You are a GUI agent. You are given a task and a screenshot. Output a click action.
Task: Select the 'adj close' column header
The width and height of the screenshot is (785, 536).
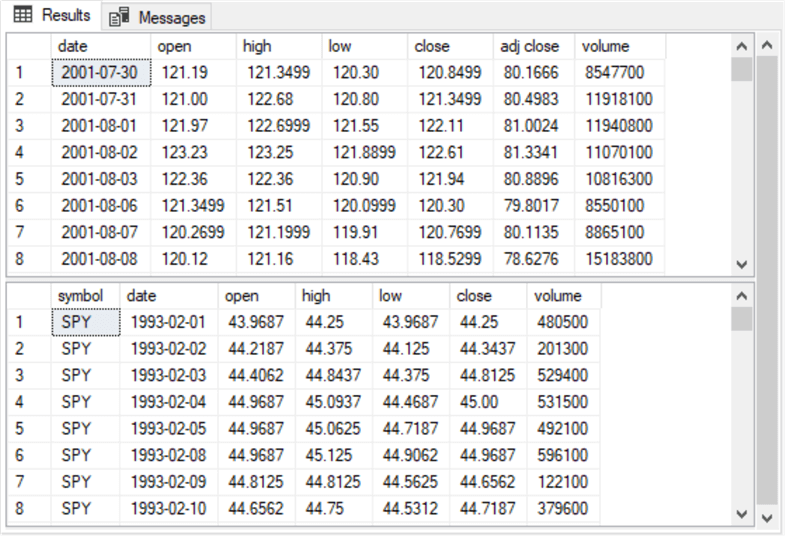coord(534,46)
